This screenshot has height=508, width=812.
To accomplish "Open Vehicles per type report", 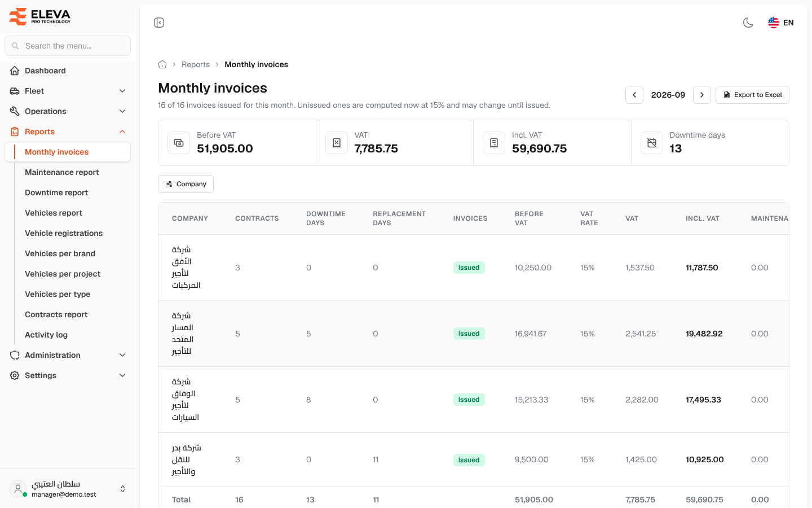I will click(58, 294).
